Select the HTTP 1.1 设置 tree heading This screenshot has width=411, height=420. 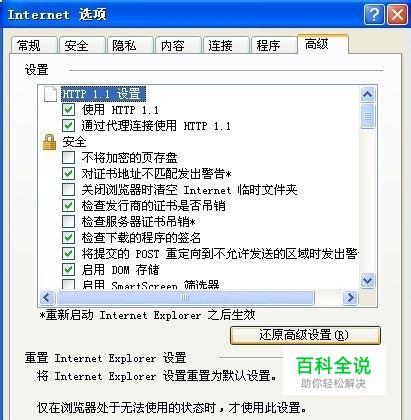[x=103, y=94]
